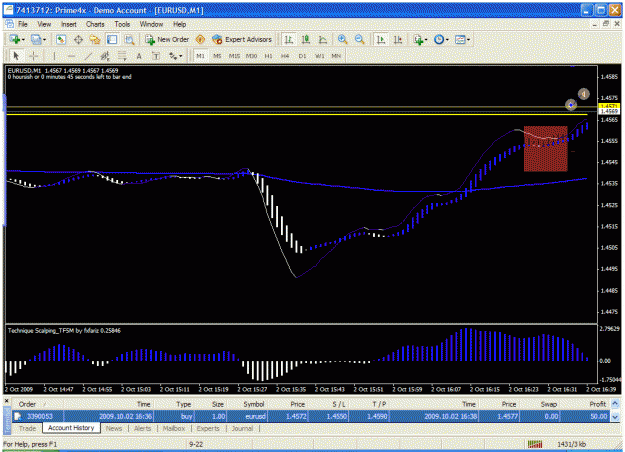This screenshot has height=452, width=625.
Task: Switch to the H1 timeframe
Action: 268,56
